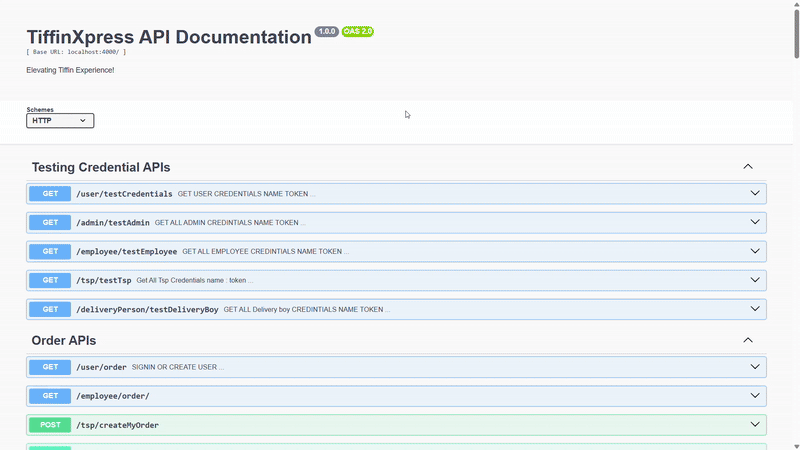Expand the /deliveryPerson/testDeliveryBoy endpoint chevron
Screen dimensions: 800x450
click(755, 309)
